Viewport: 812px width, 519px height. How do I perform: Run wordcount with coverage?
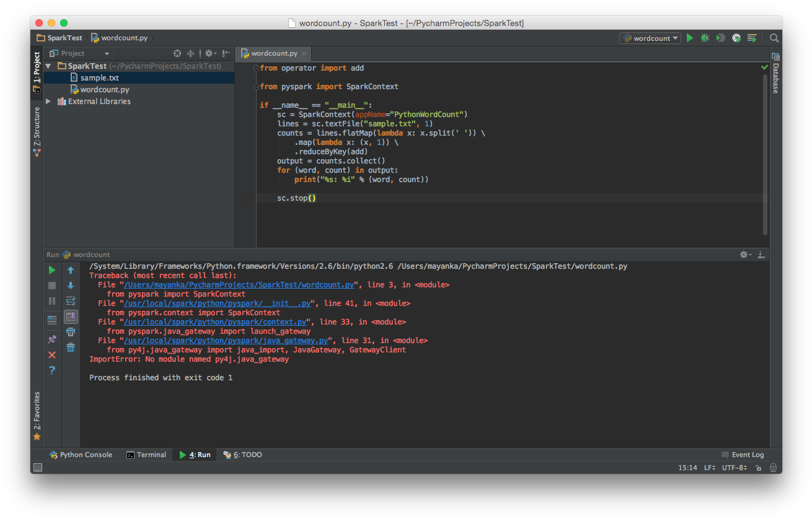(x=721, y=38)
